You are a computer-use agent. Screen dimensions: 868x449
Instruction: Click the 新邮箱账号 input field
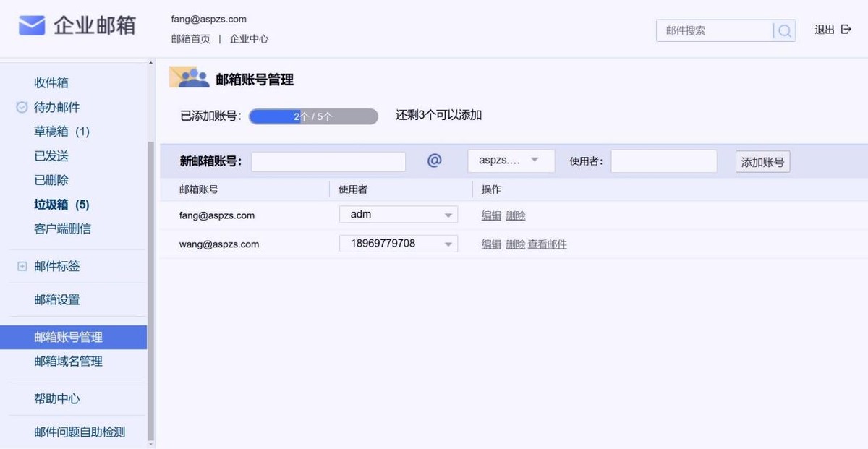(328, 161)
